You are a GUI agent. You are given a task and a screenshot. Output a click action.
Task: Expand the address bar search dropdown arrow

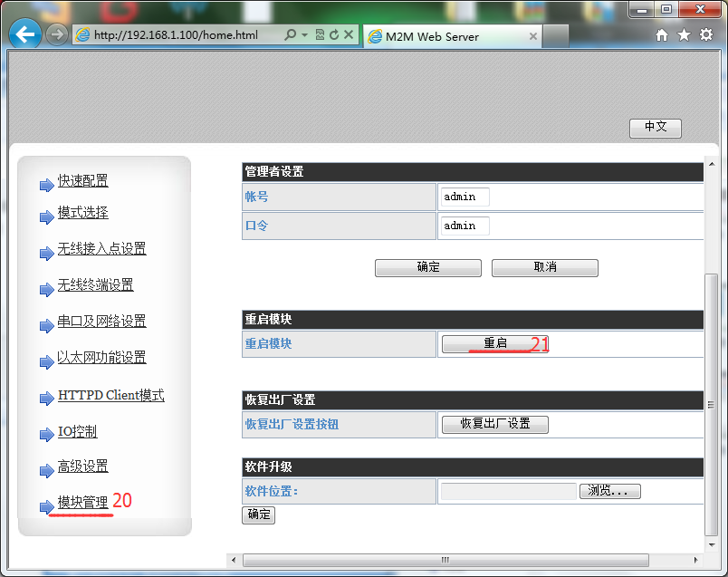[304, 35]
